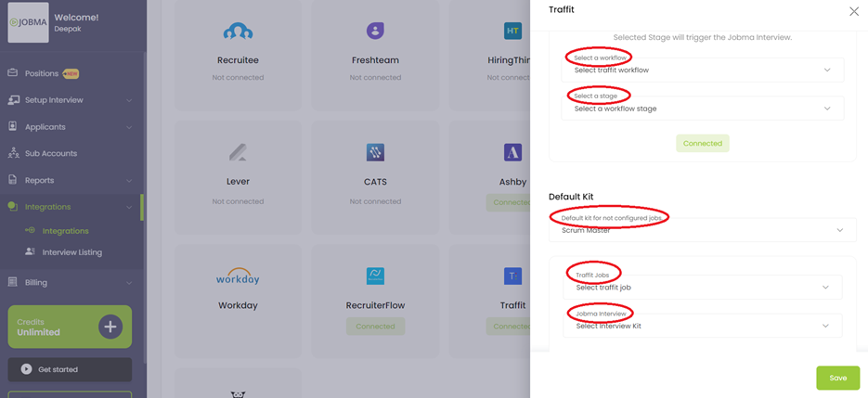Click Connected status under Ashby card
This screenshot has width=868, height=398.
pyautogui.click(x=508, y=202)
